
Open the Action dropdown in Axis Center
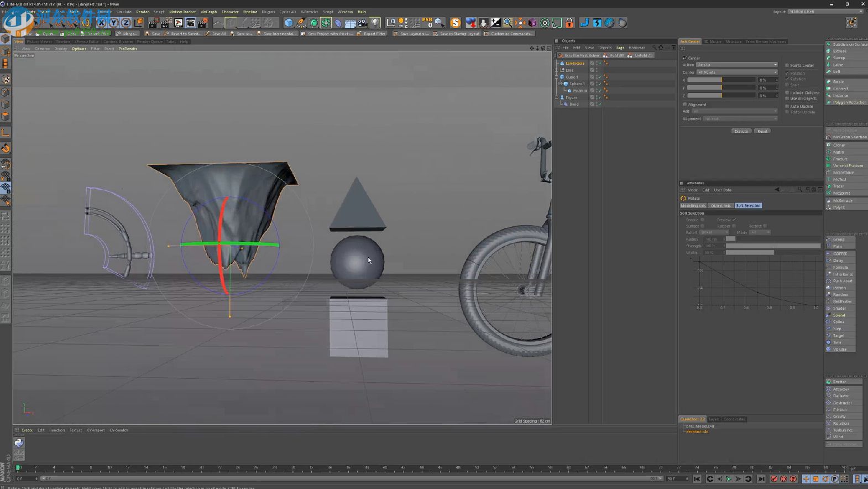click(x=736, y=65)
